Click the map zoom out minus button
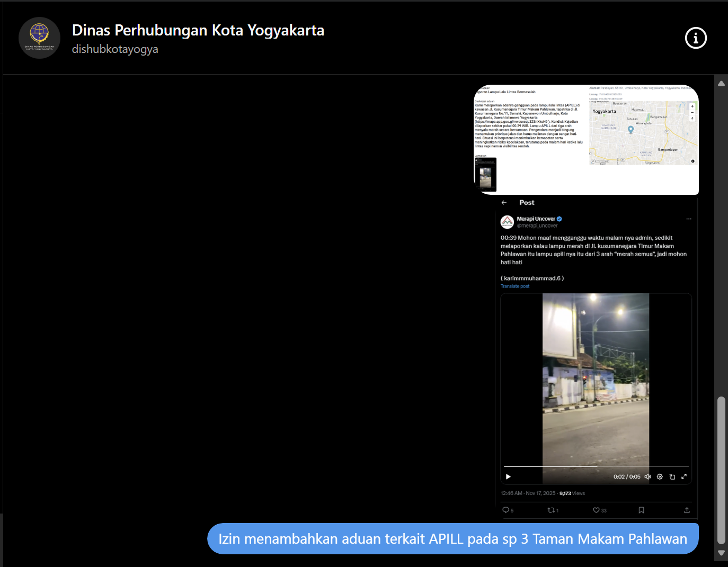728x567 pixels. (x=692, y=113)
